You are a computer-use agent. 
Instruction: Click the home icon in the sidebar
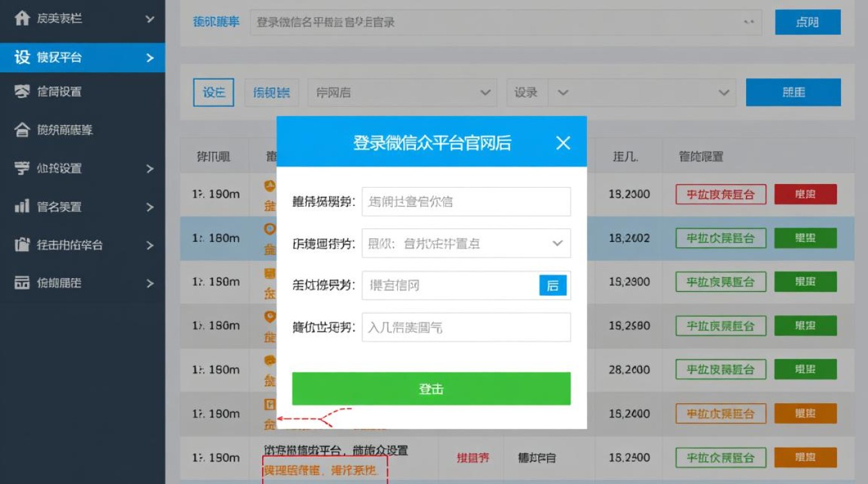(x=21, y=19)
